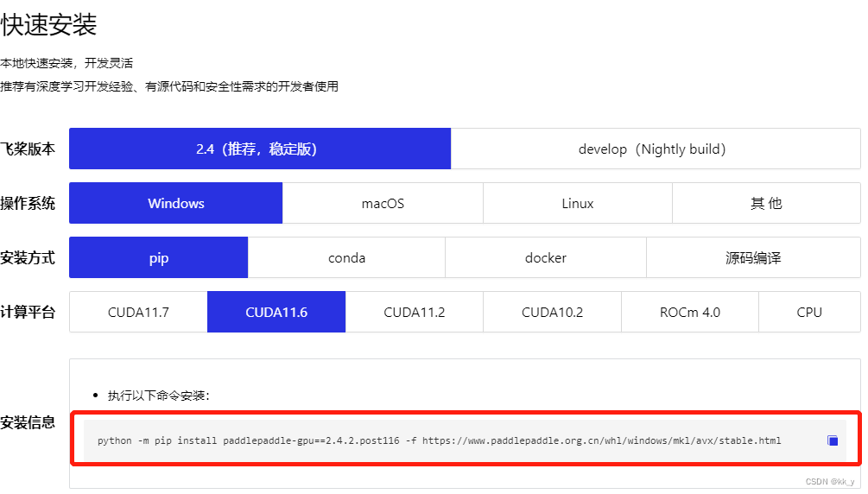Select the 2.4 recommended stable version
Image resolution: width=868 pixels, height=494 pixels.
click(x=260, y=149)
